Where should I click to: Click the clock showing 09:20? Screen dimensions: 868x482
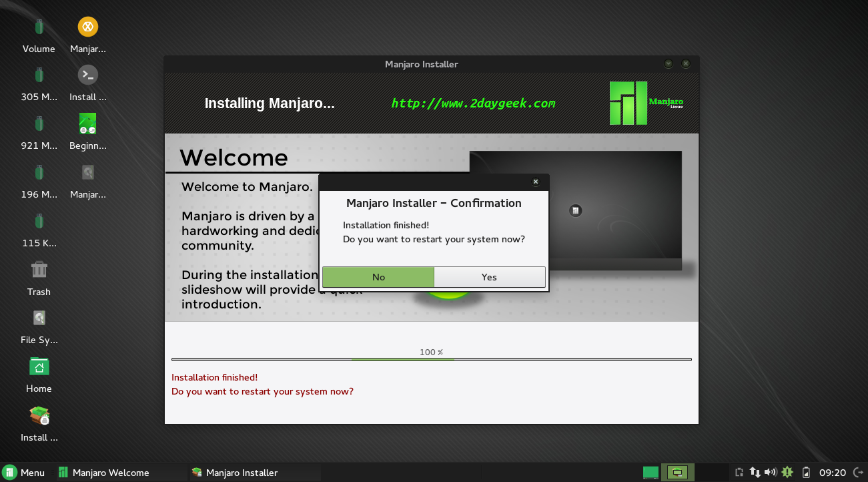[832, 473]
